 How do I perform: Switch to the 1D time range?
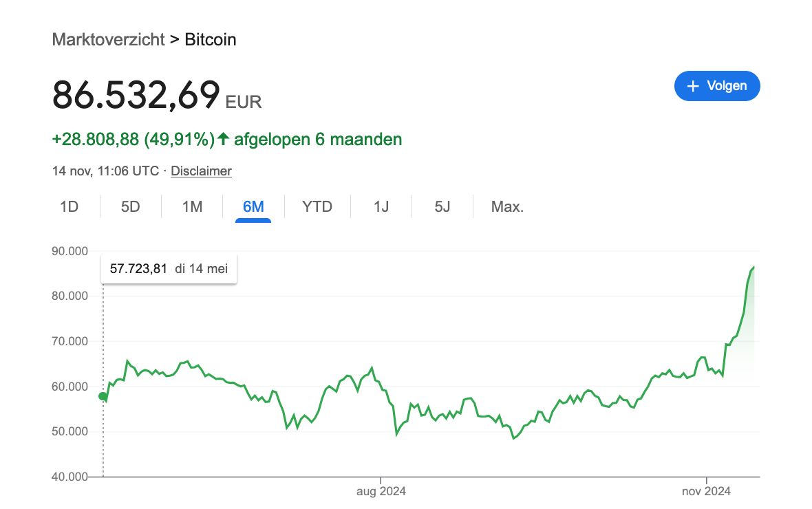tap(69, 206)
